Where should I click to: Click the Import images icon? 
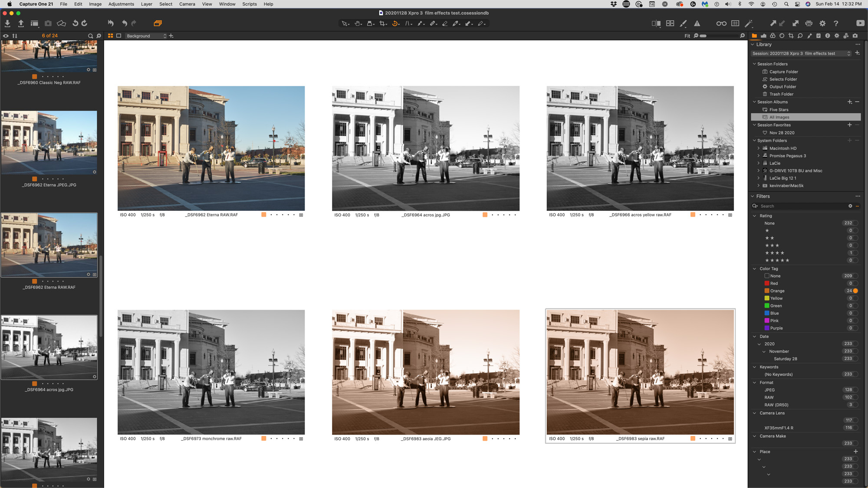pos(7,23)
